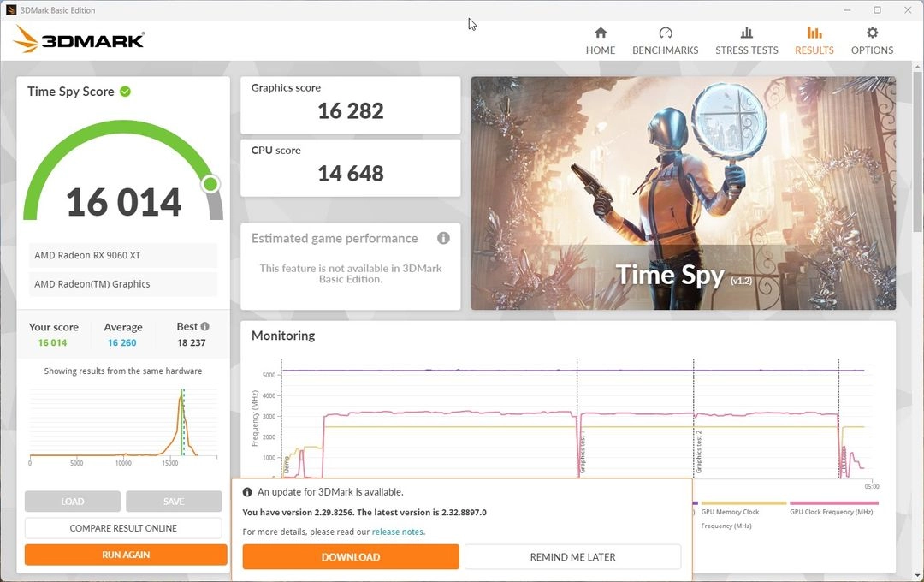Click the Time Spy benchmark thumbnail image
The image size is (924, 582).
pyautogui.click(x=684, y=193)
